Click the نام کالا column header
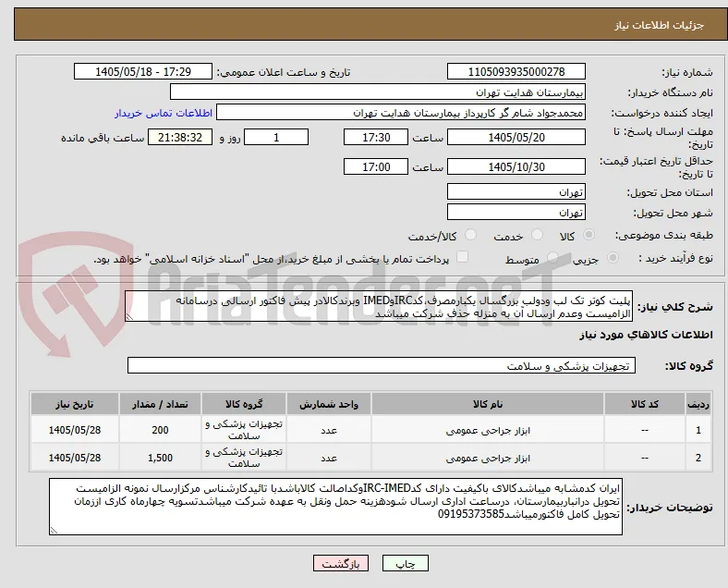Image resolution: width=728 pixels, height=588 pixels. pos(488,404)
